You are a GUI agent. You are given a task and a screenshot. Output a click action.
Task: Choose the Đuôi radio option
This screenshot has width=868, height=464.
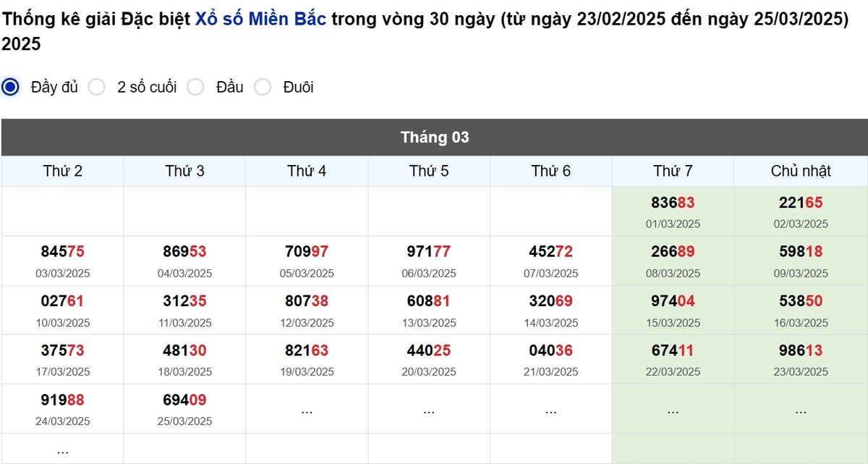[263, 87]
